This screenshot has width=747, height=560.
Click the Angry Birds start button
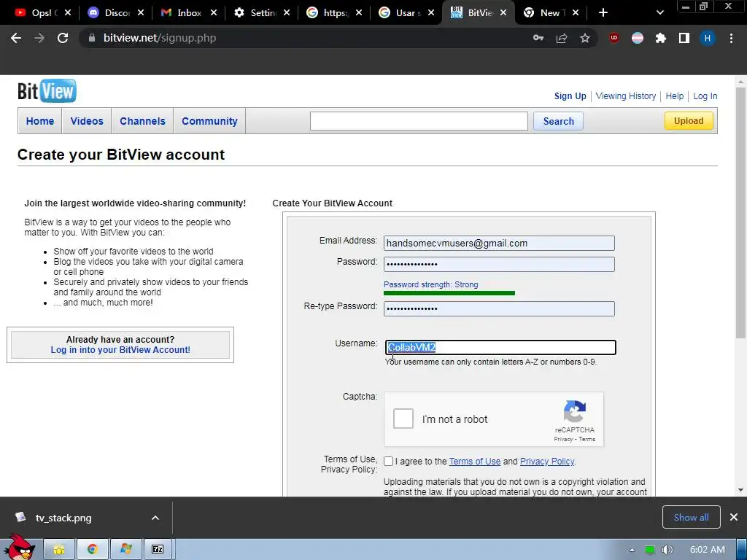(x=18, y=548)
